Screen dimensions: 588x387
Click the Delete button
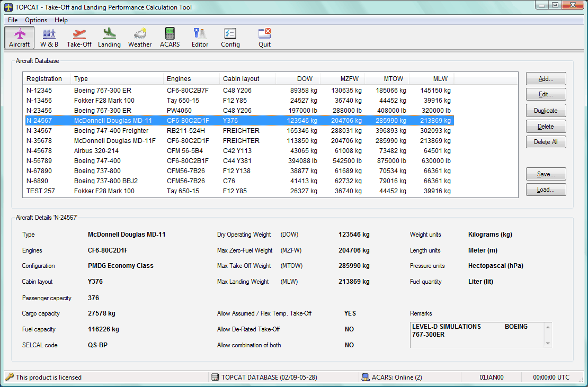coord(546,127)
